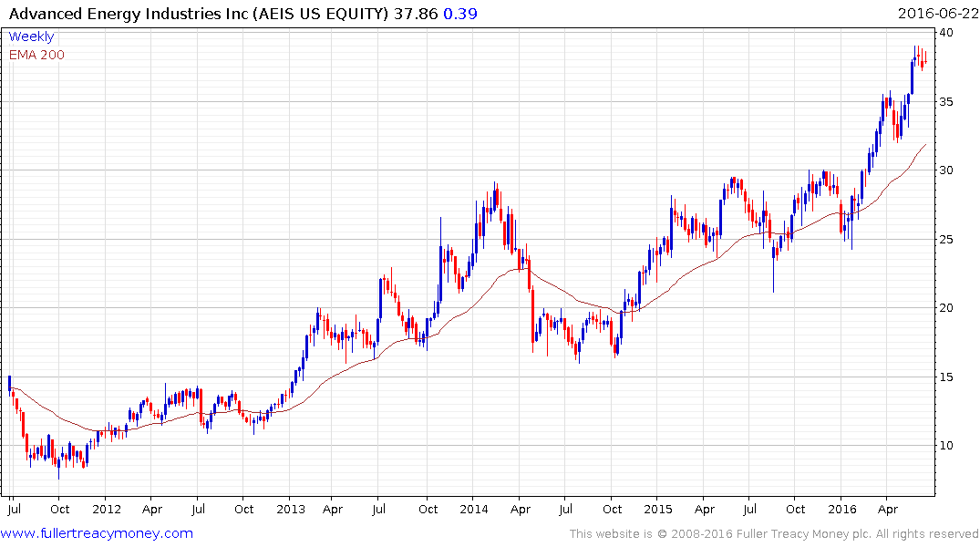Click the 2013 year axis label
Screen dimensions: 980x547
coord(291,509)
